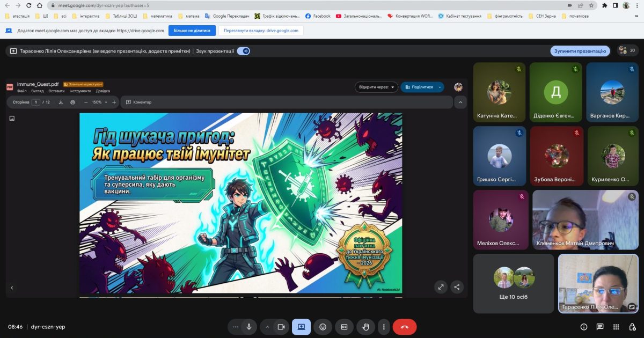The image size is (644, 338).
Task: Open emoji reactions in Meet toolbar
Action: point(323,327)
